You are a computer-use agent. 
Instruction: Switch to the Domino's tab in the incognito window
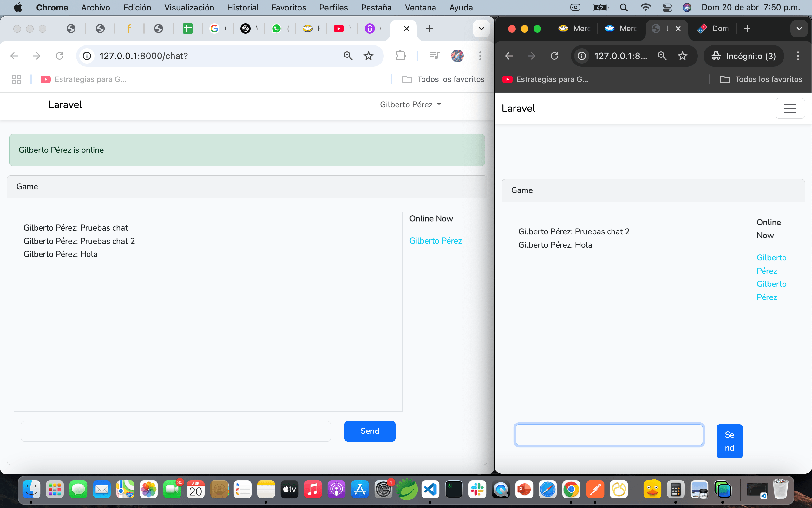coord(713,29)
